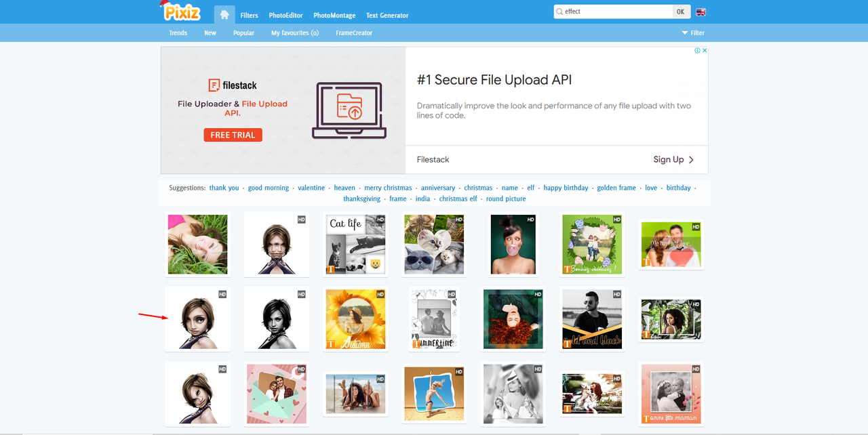Select the 'happy birthday' suggestion

pos(566,188)
